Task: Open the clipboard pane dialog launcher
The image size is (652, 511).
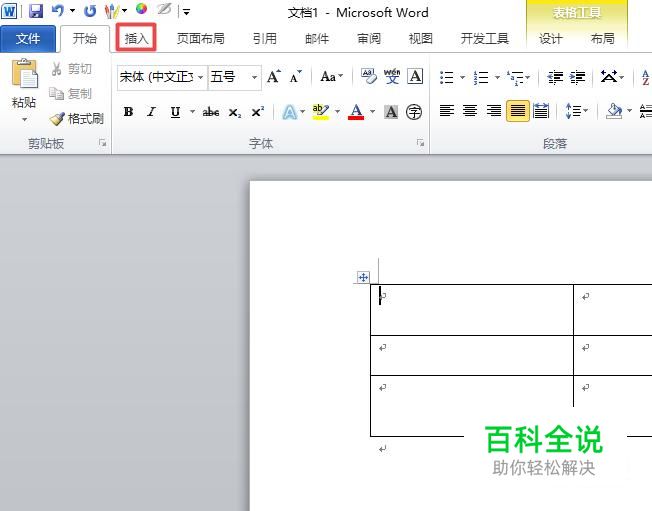Action: pyautogui.click(x=102, y=143)
